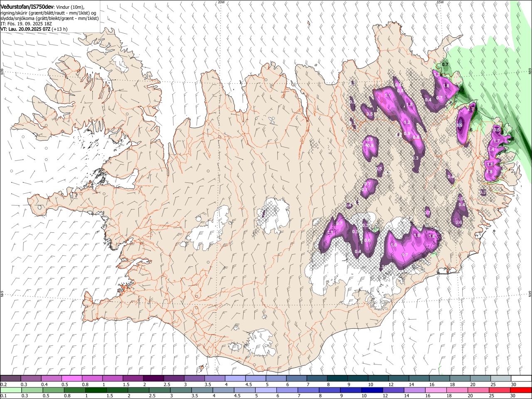Screen dimensions: 532x399
Task: Click the '0.1' label in lower legend
Action: (x=4, y=396)
